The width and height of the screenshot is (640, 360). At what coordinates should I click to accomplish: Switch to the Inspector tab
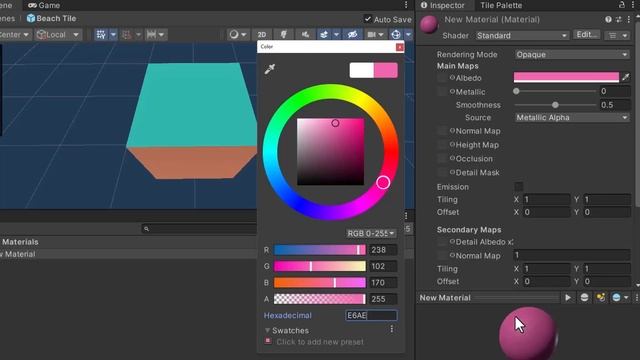(442, 5)
